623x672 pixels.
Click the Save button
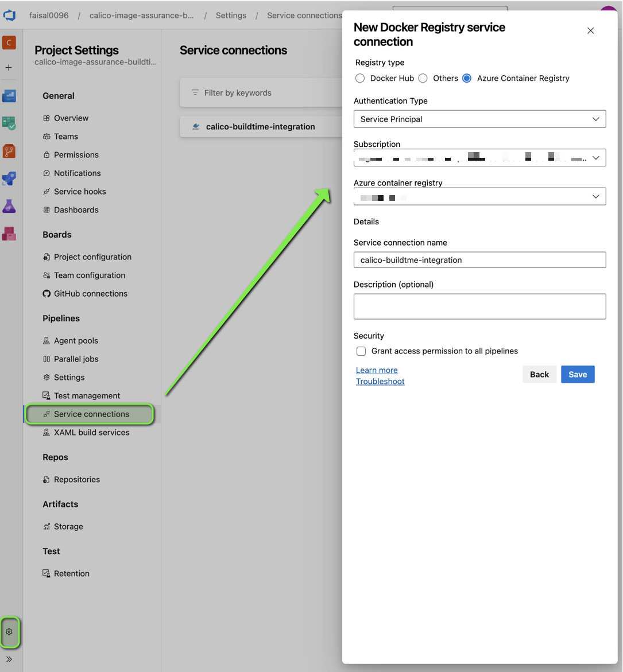[577, 375]
